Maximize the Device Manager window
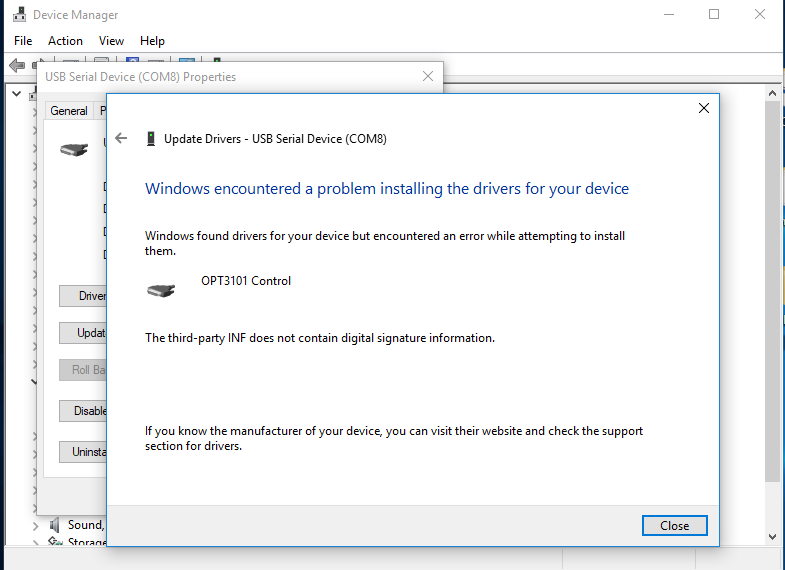Image resolution: width=785 pixels, height=570 pixels. coord(714,15)
